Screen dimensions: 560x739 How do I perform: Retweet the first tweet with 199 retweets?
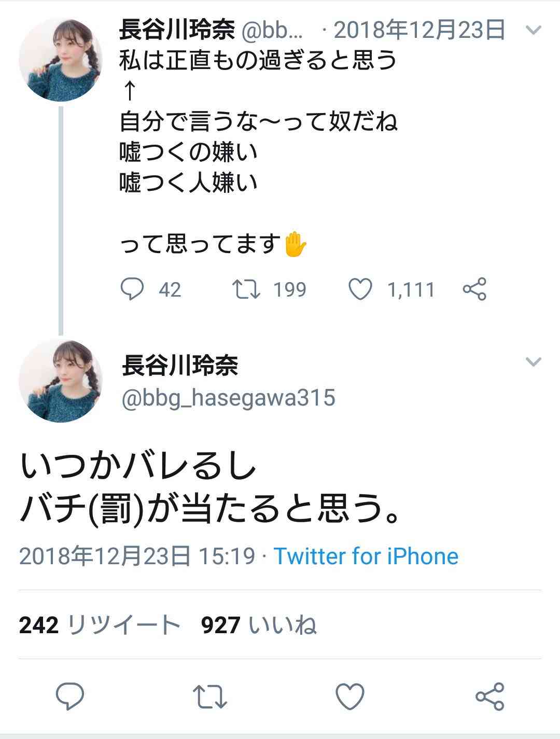246,289
